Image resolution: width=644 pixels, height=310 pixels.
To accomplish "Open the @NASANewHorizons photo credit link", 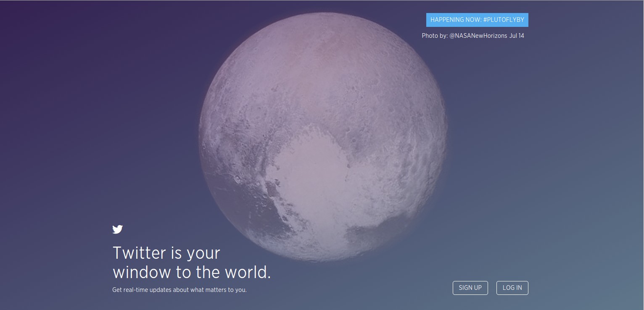I will tap(478, 36).
